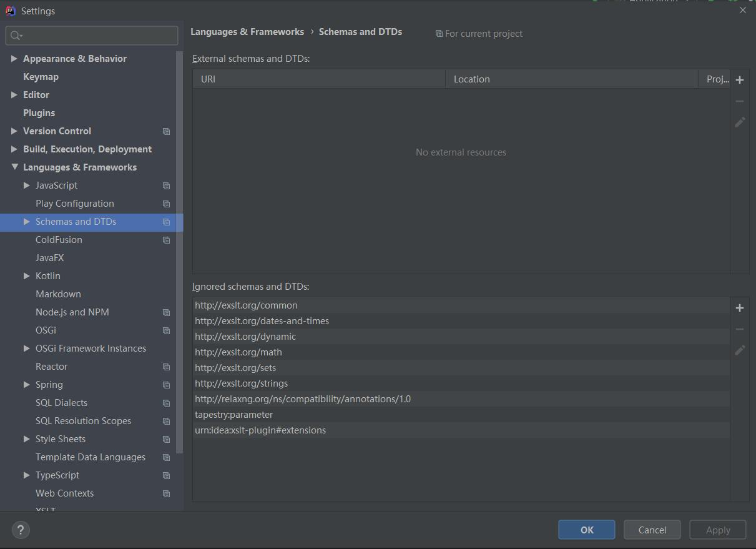The width and height of the screenshot is (756, 549).
Task: Collapse the Languages & Frameworks section
Action: 15,167
